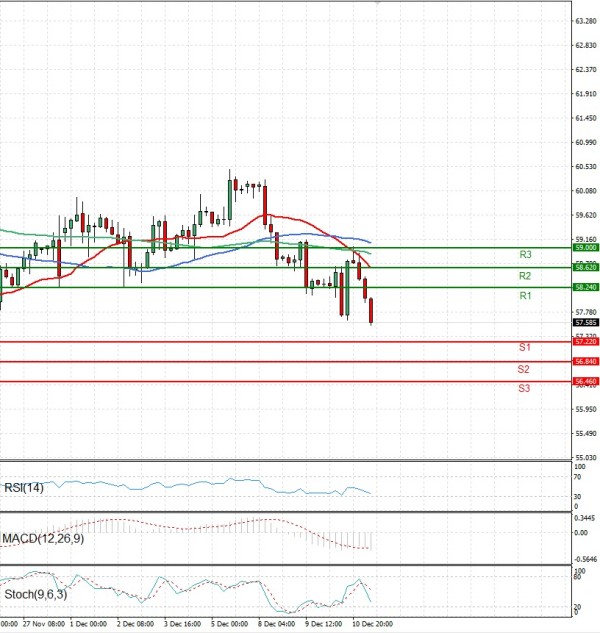Select the MACD(12,26,9) indicator label
The width and height of the screenshot is (600, 633).
[x=43, y=540]
